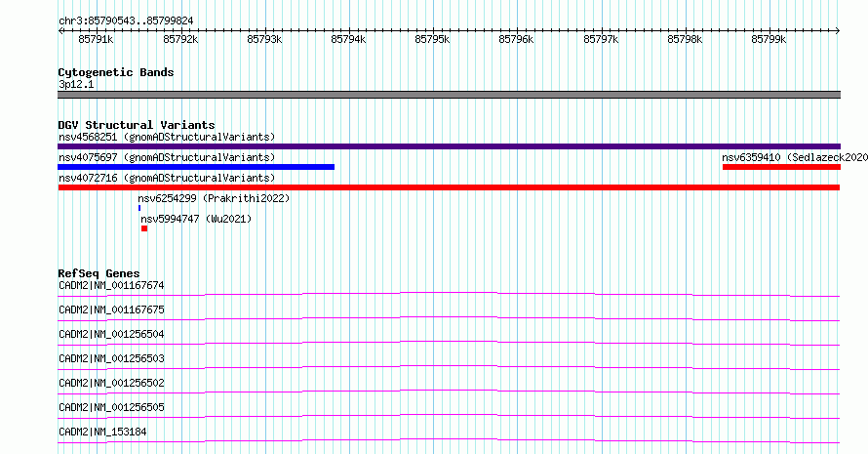This screenshot has height=454, width=868.
Task: Open transcript CADM2|NM_001256504
Action: (111, 334)
